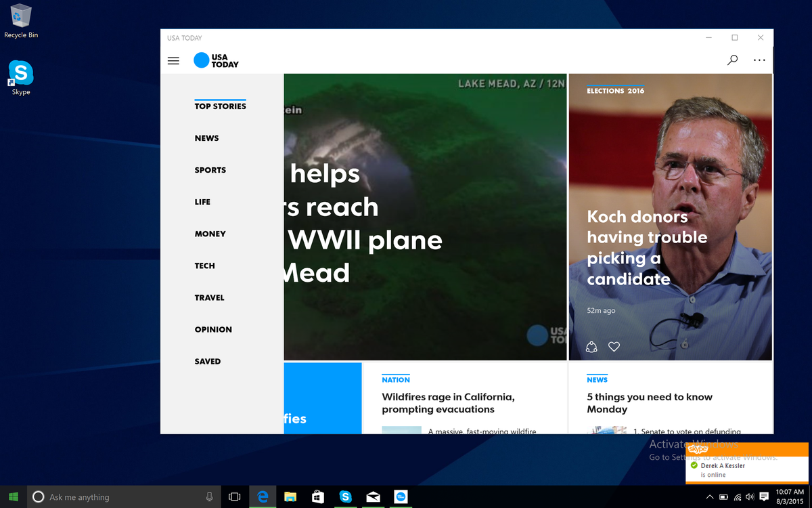
Task: Open search in the USA Today app
Action: click(731, 60)
